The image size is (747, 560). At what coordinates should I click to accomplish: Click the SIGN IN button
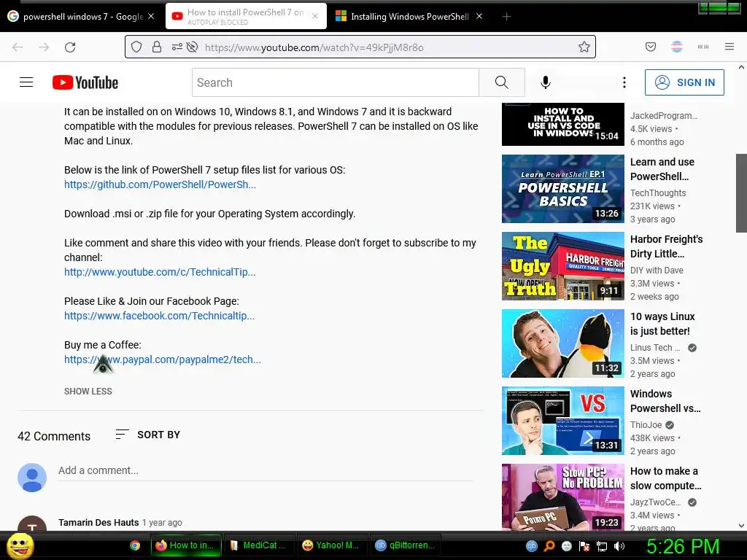[684, 82]
